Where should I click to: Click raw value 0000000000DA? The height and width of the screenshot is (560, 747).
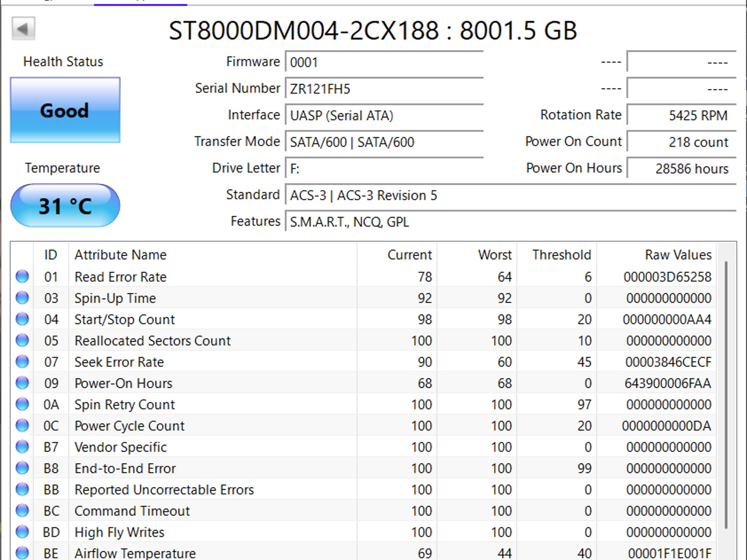(667, 426)
